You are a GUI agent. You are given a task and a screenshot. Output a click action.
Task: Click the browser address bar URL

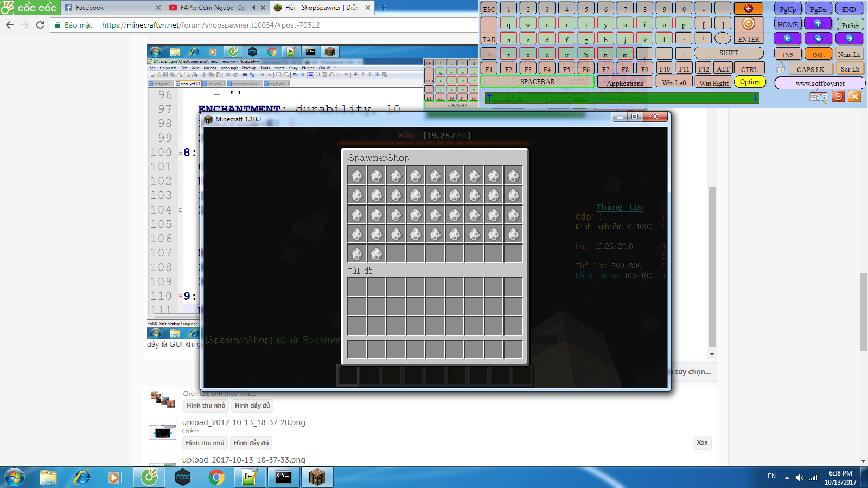point(211,25)
